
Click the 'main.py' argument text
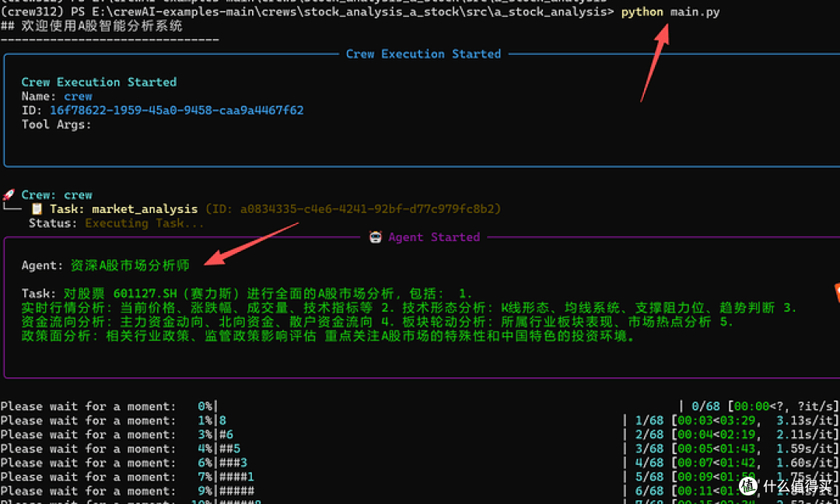pyautogui.click(x=695, y=12)
